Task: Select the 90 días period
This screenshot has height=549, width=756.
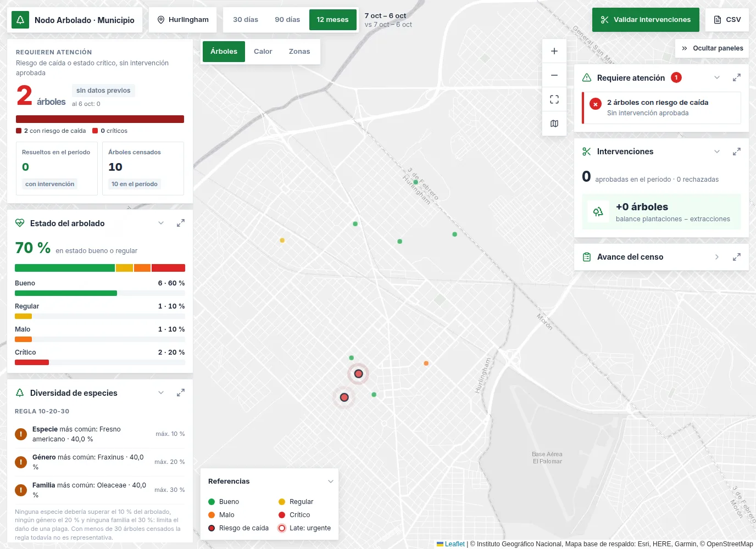Action: [x=287, y=20]
